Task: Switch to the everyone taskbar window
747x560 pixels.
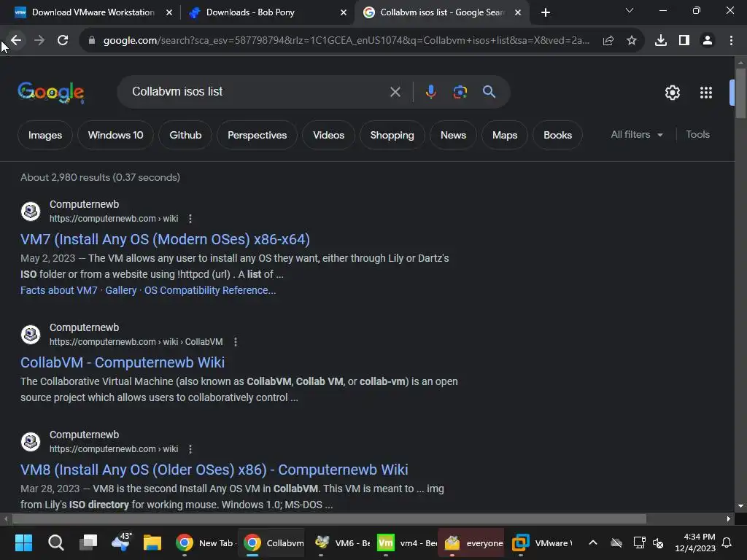Action: 473,542
